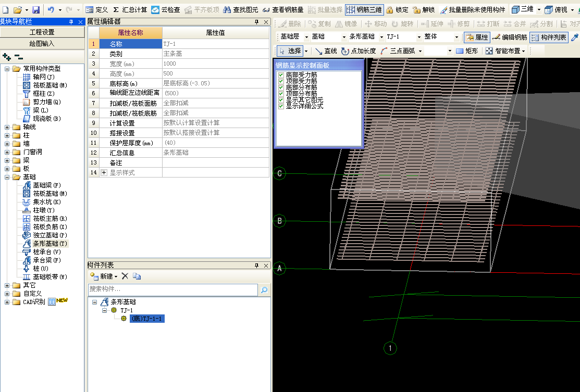Activate the 选择 selection tool
Image resolution: width=580 pixels, height=392 pixels.
pyautogui.click(x=290, y=51)
